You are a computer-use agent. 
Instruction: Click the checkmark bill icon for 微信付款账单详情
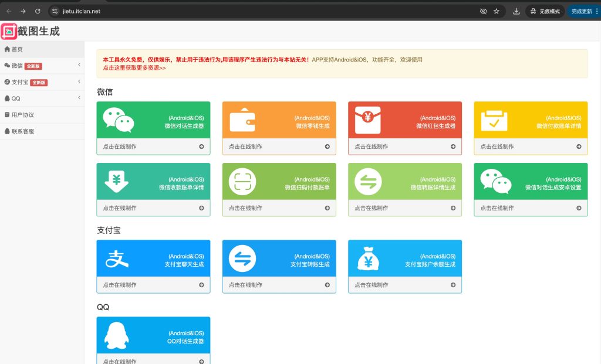494,120
